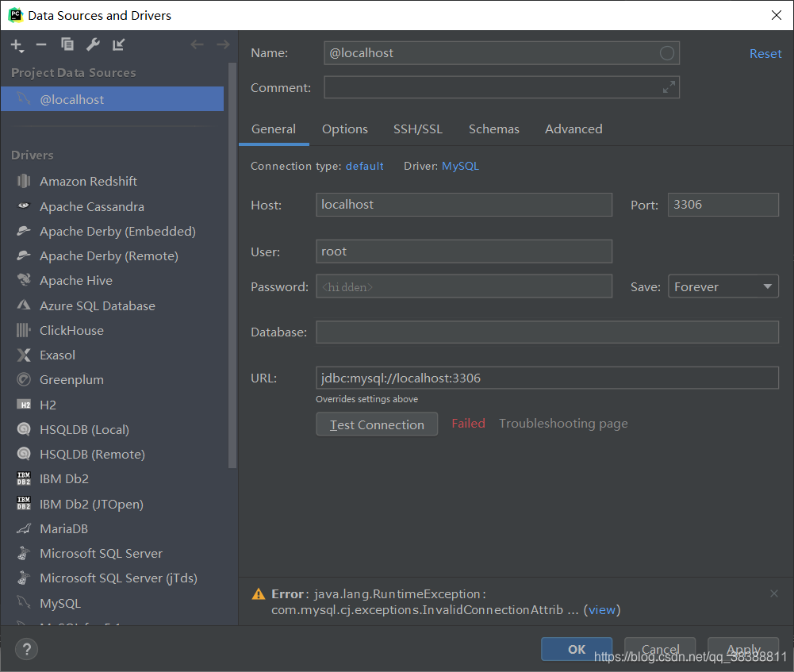Change connection type default link
Screen dimensions: 794x672
click(x=364, y=166)
